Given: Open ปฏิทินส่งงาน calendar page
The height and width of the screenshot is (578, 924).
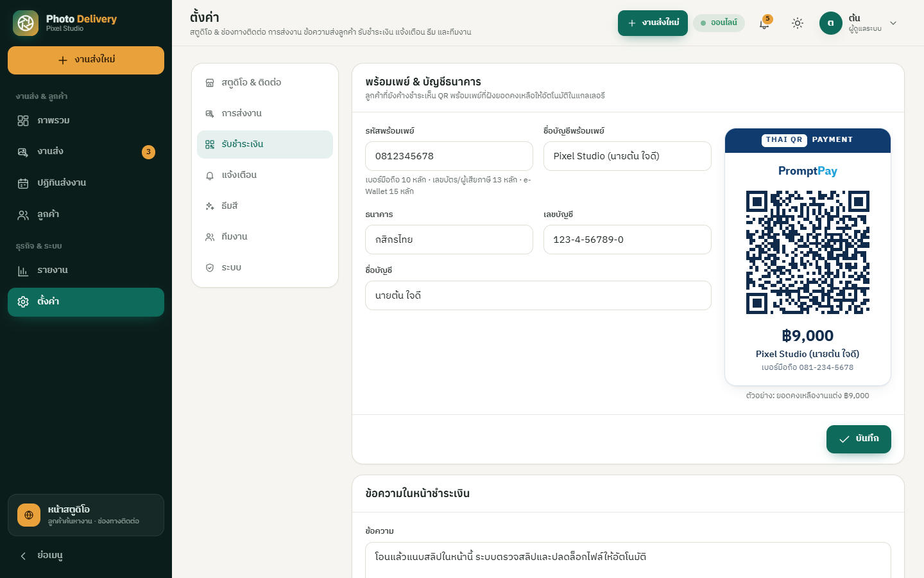Looking at the screenshot, I should 86,183.
